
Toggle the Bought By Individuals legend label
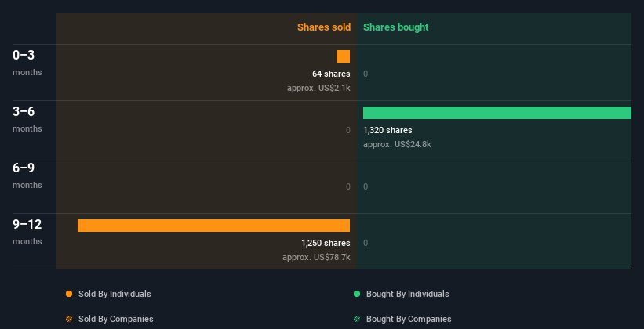(407, 294)
